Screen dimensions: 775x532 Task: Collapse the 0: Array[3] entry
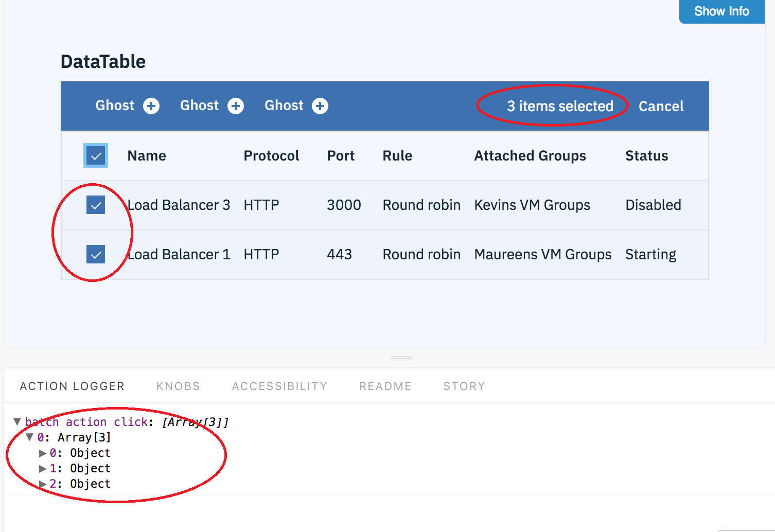pos(30,437)
